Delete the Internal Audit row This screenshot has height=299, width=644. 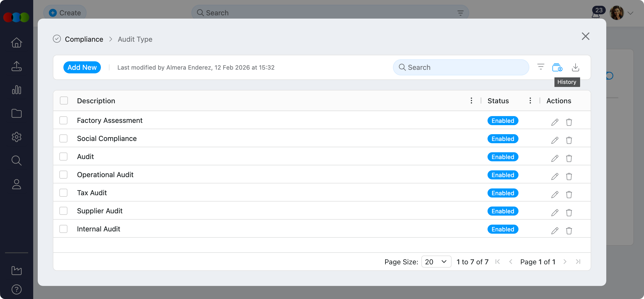point(569,231)
